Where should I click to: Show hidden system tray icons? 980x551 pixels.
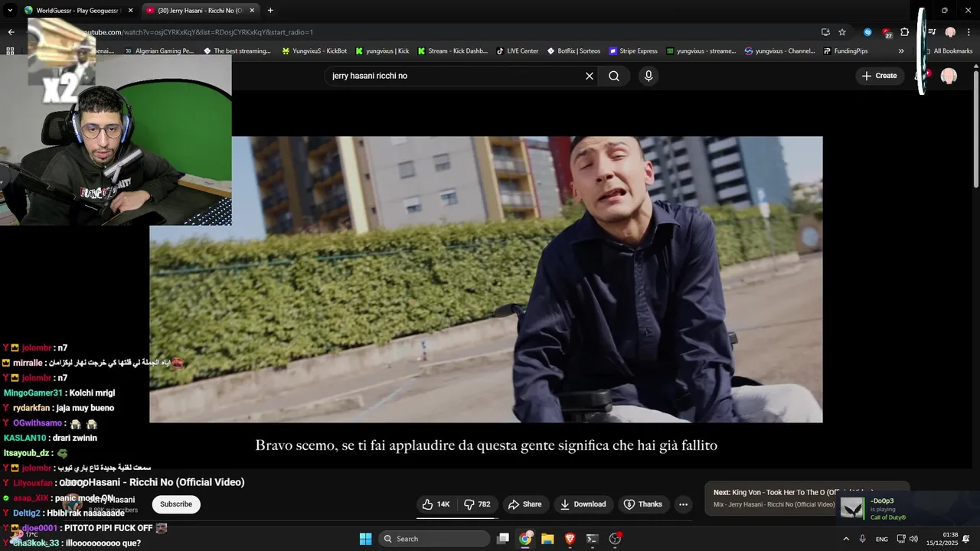(x=846, y=539)
